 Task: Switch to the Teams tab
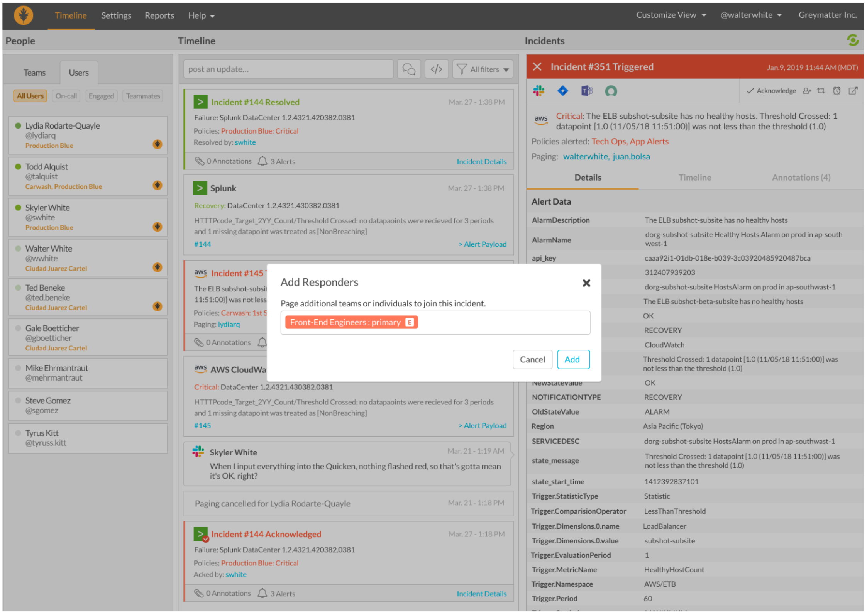tap(34, 72)
